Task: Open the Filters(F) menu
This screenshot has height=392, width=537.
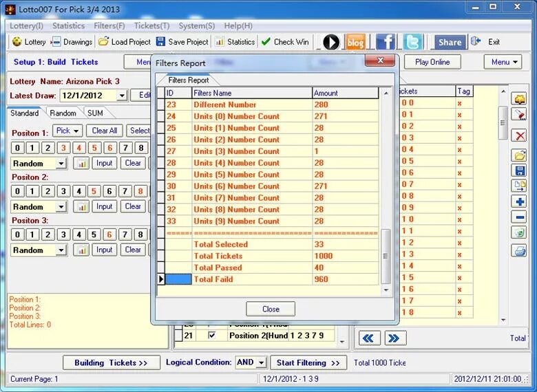Action: [109, 25]
